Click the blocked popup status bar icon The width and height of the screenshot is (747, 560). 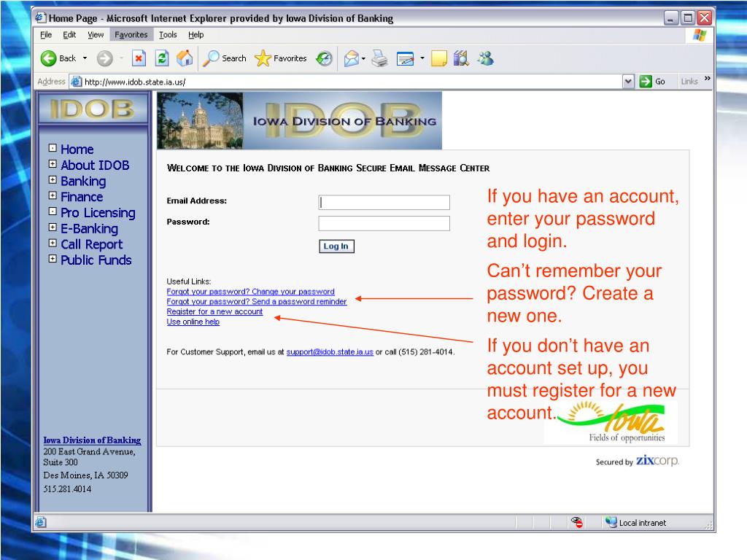tap(577, 522)
